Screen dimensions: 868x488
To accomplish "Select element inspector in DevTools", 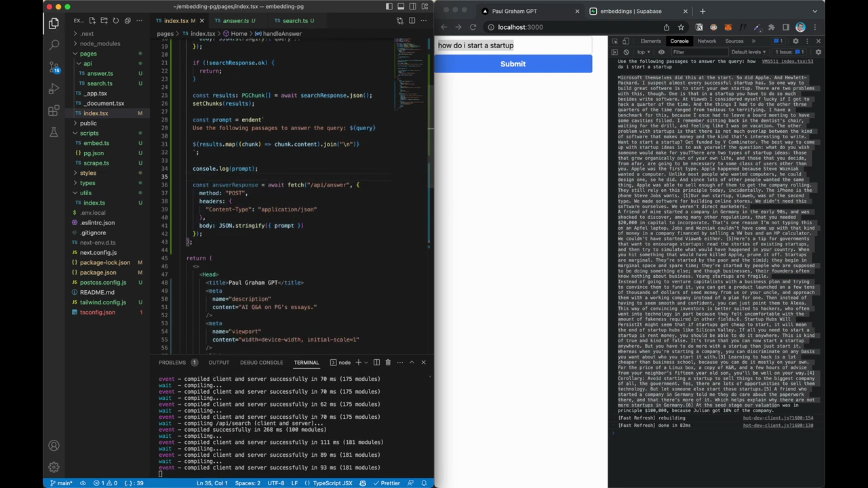I will [x=614, y=41].
